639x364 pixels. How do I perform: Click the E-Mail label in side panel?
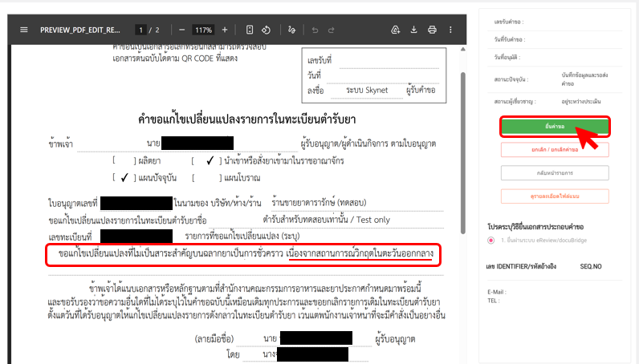497,292
